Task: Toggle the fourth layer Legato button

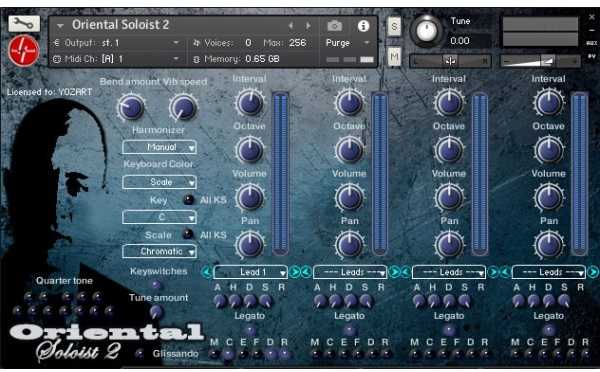Action: (x=548, y=330)
